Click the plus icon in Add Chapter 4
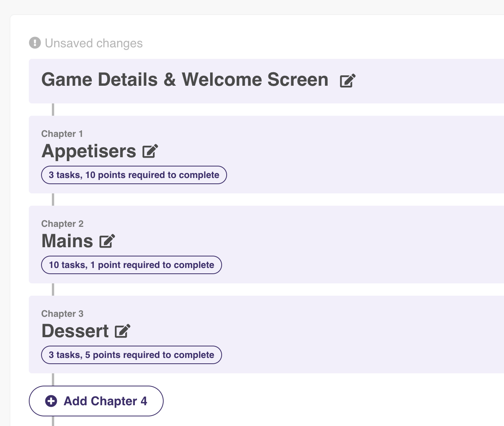Image resolution: width=504 pixels, height=426 pixels. coord(51,401)
